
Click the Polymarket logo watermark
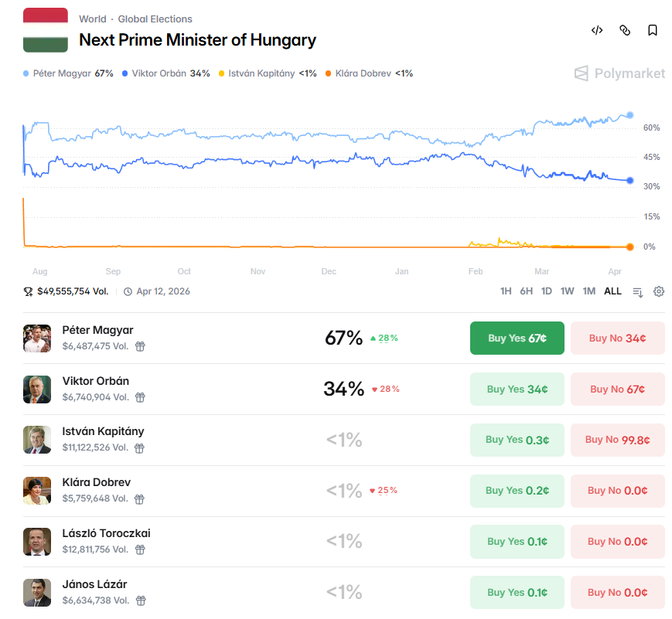point(619,73)
